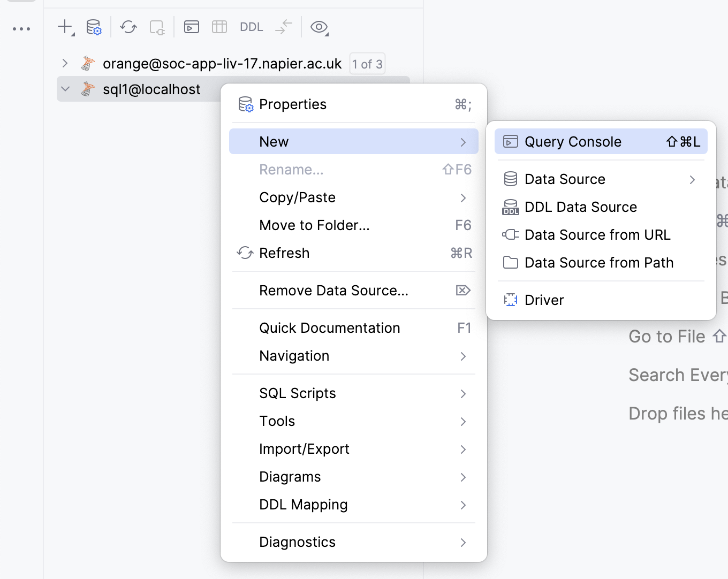Select Data Source from URL
The width and height of the screenshot is (728, 579).
click(x=601, y=235)
